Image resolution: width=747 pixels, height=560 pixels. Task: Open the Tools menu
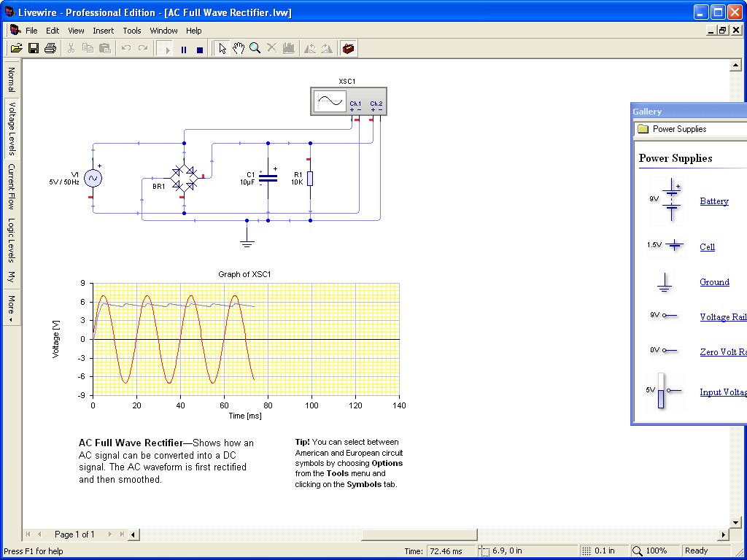(x=132, y=31)
